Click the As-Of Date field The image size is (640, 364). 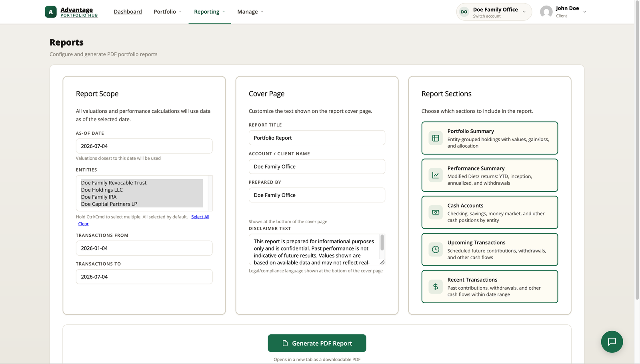pos(144,146)
